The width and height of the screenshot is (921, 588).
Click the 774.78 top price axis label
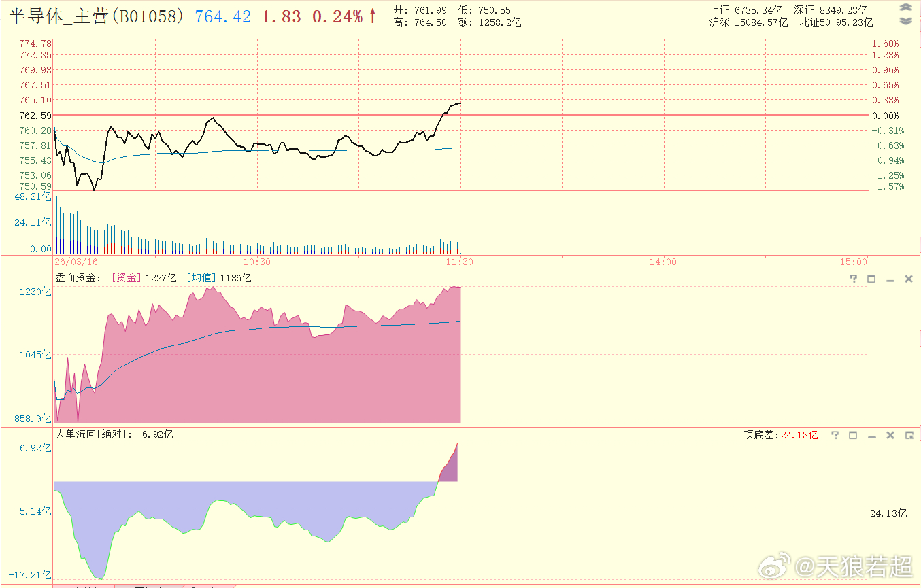[36, 44]
